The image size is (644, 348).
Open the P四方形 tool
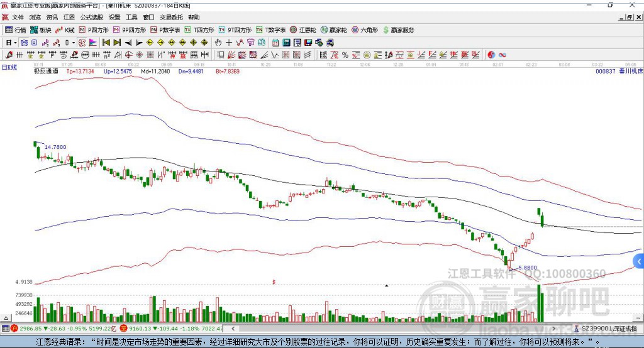[x=94, y=30]
